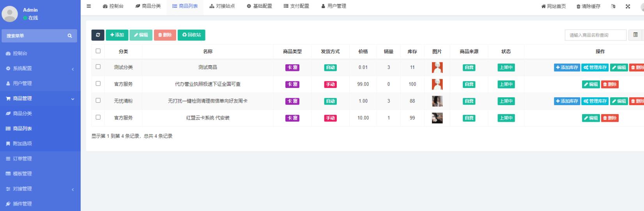Screen dimensions: 644x211
Task: Click the product name search input field
Action: pyautogui.click(x=595, y=35)
